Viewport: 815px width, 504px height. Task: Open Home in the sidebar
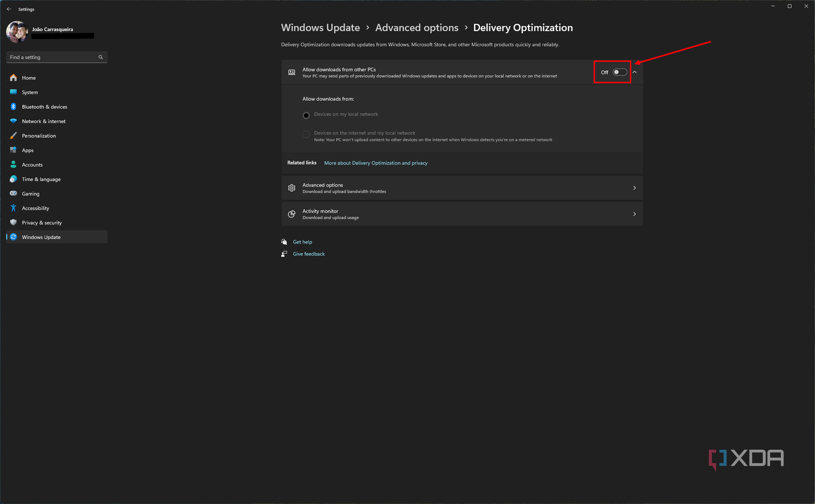pos(57,78)
